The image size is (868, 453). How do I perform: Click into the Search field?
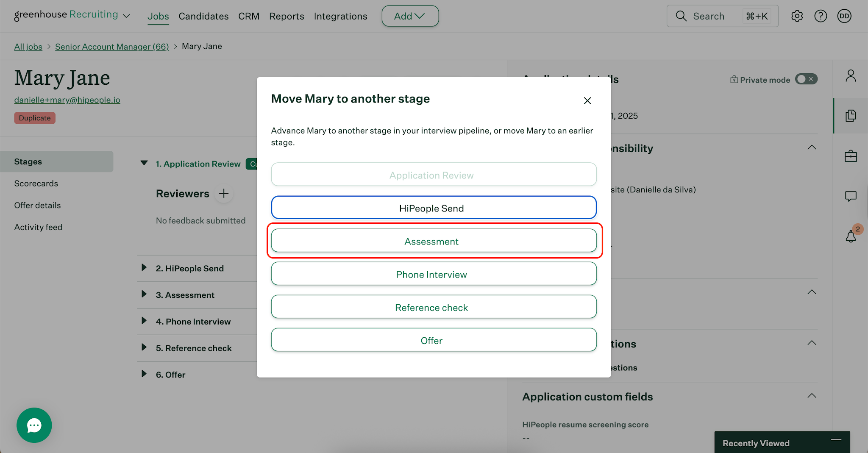coord(722,16)
